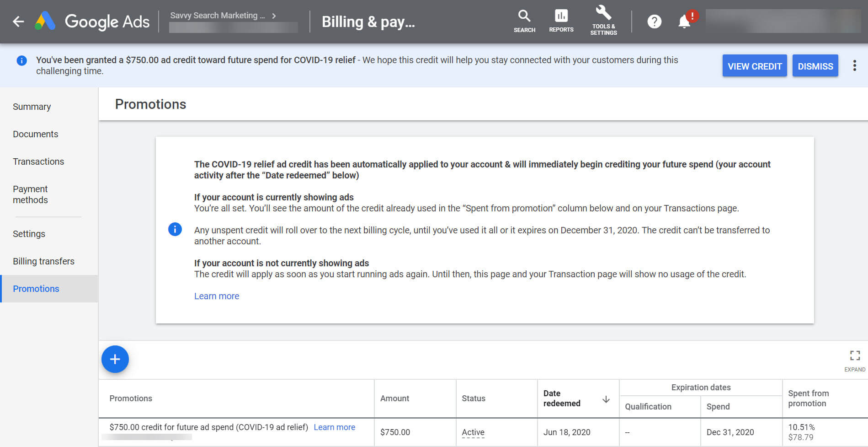Open Tools & Settings

pyautogui.click(x=603, y=19)
